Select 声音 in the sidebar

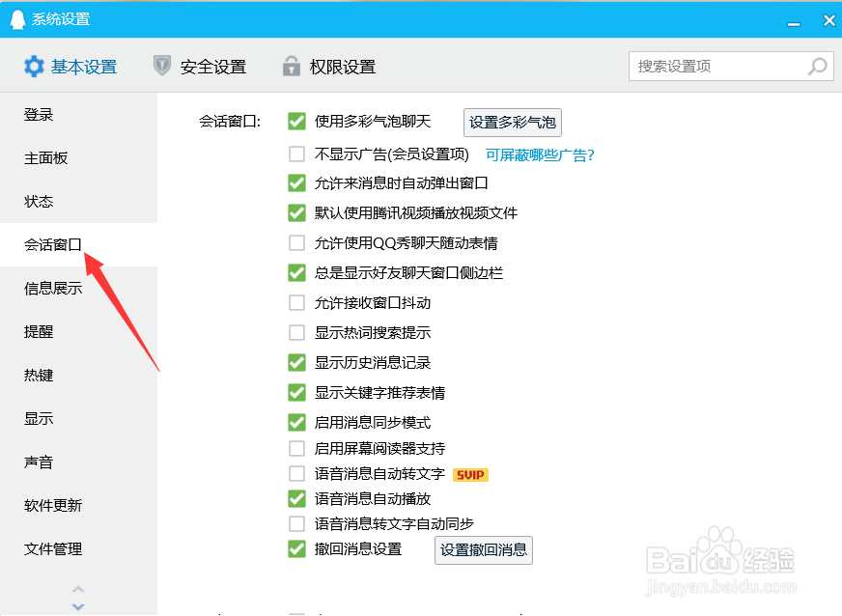pos(78,462)
